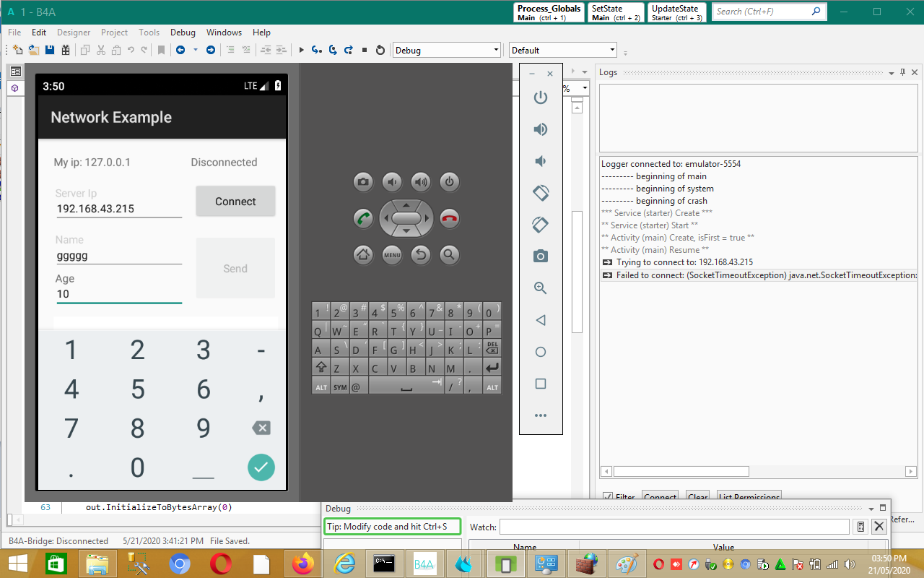Open the Debug menu
The width and height of the screenshot is (924, 578).
pyautogui.click(x=183, y=33)
